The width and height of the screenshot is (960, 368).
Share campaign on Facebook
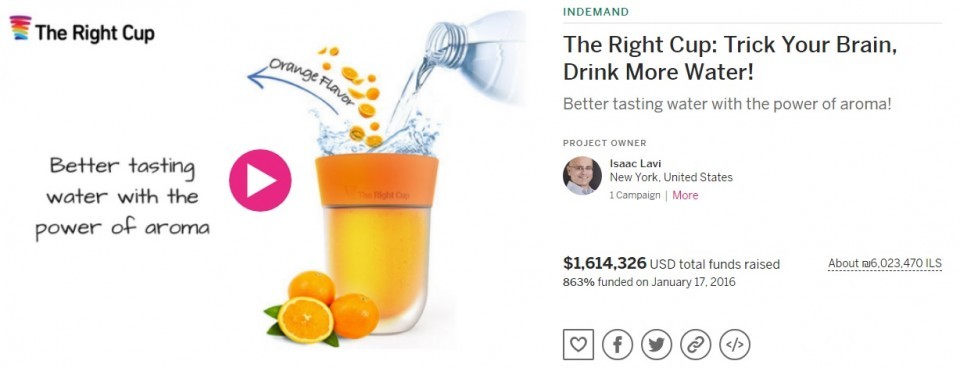click(617, 345)
